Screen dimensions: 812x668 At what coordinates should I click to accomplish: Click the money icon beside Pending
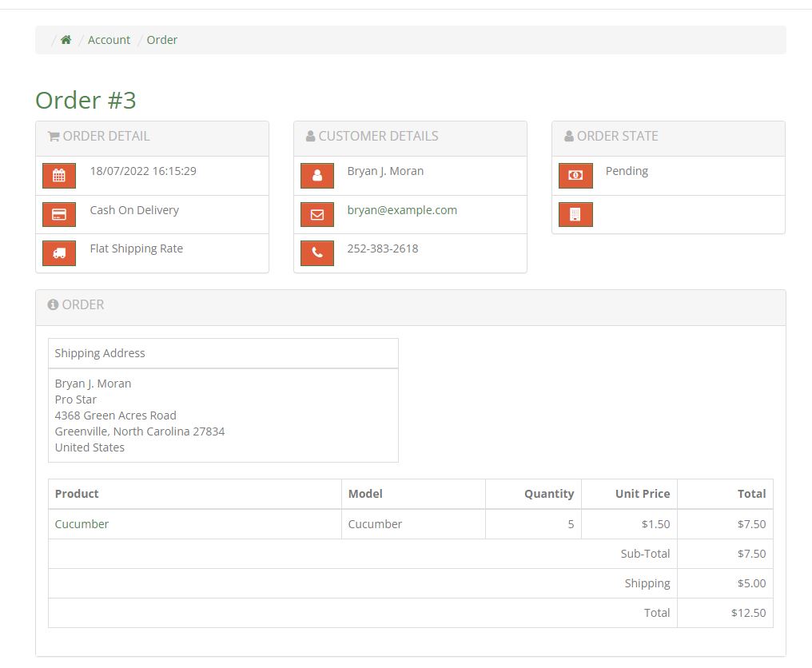click(575, 176)
